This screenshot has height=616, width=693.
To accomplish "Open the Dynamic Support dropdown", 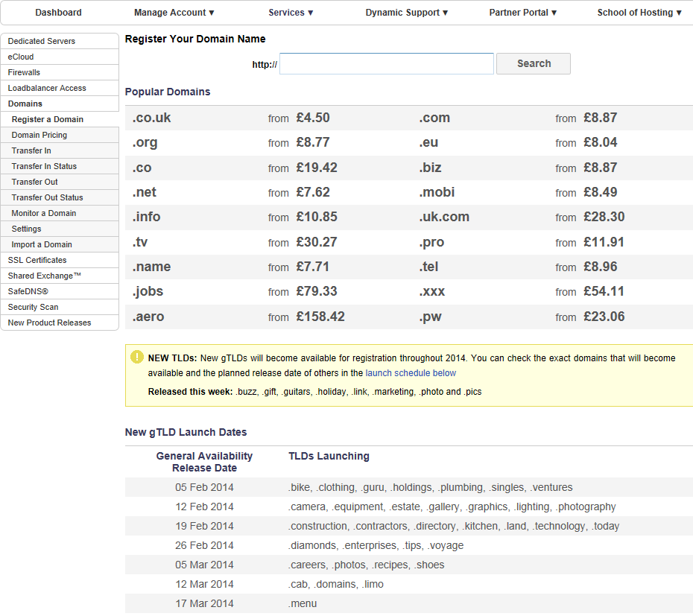I will point(407,13).
